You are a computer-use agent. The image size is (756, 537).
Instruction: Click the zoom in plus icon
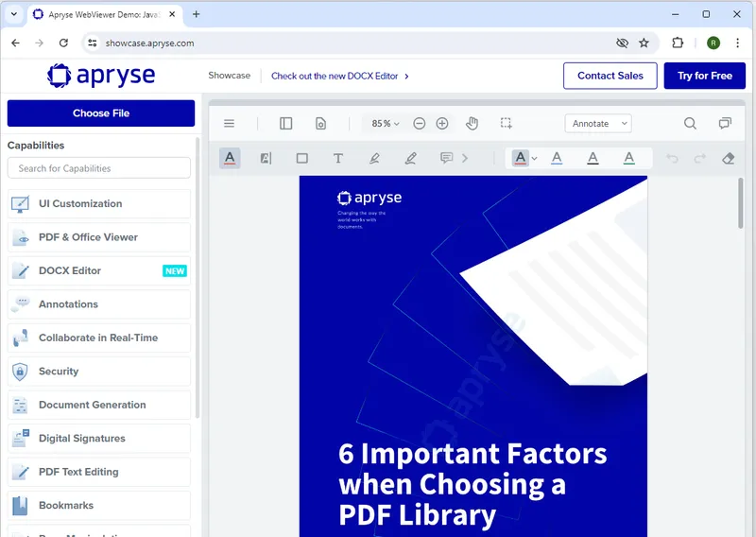coord(442,124)
